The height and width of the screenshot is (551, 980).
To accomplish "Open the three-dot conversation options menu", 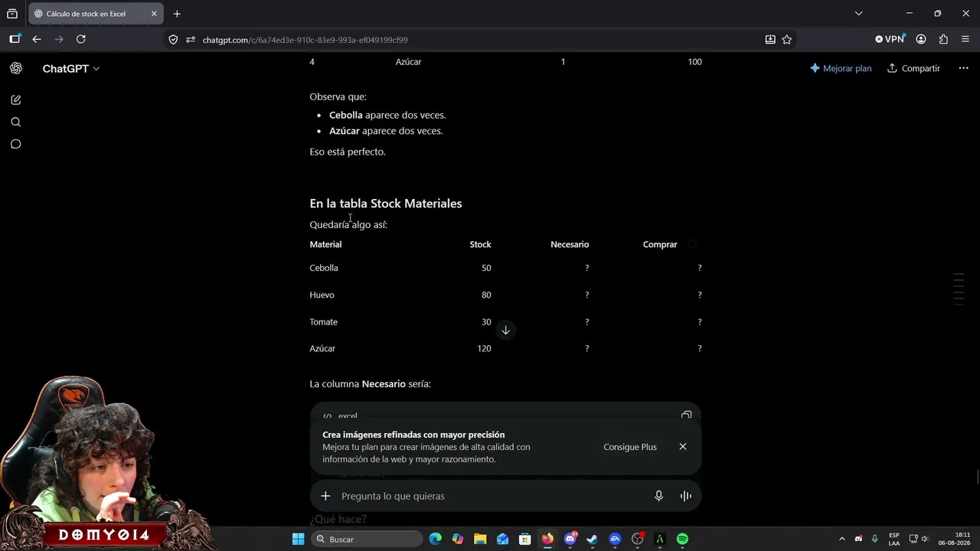I will [x=963, y=68].
